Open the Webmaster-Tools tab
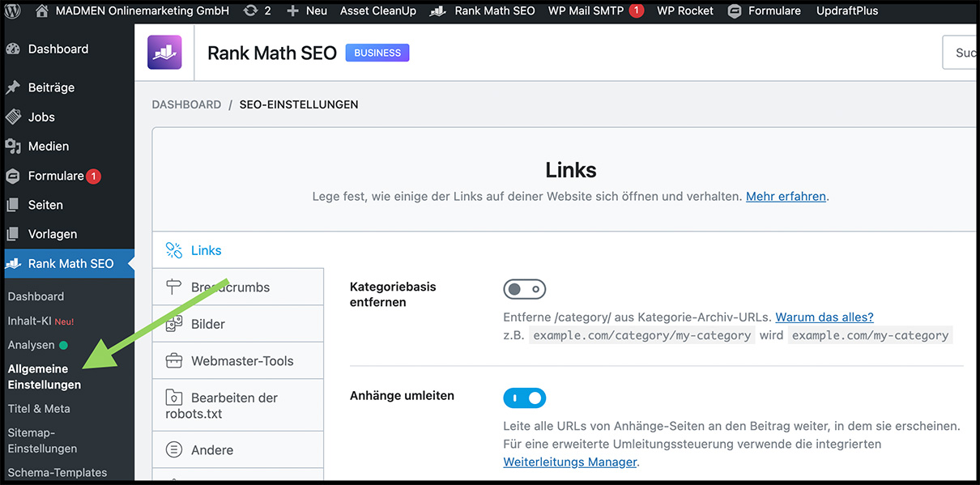This screenshot has height=485, width=980. [x=238, y=361]
